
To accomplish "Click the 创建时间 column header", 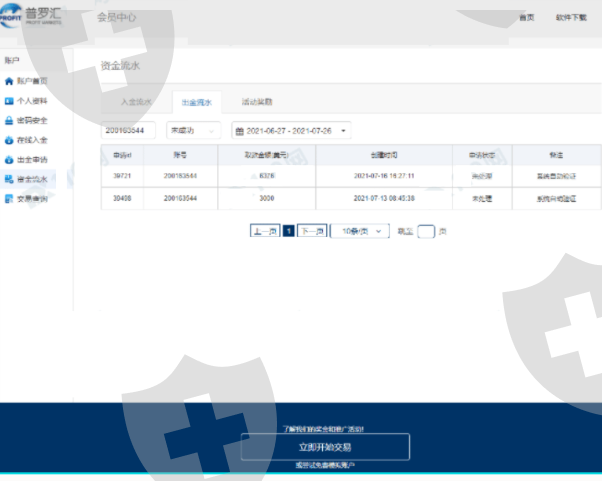I will [x=384, y=155].
